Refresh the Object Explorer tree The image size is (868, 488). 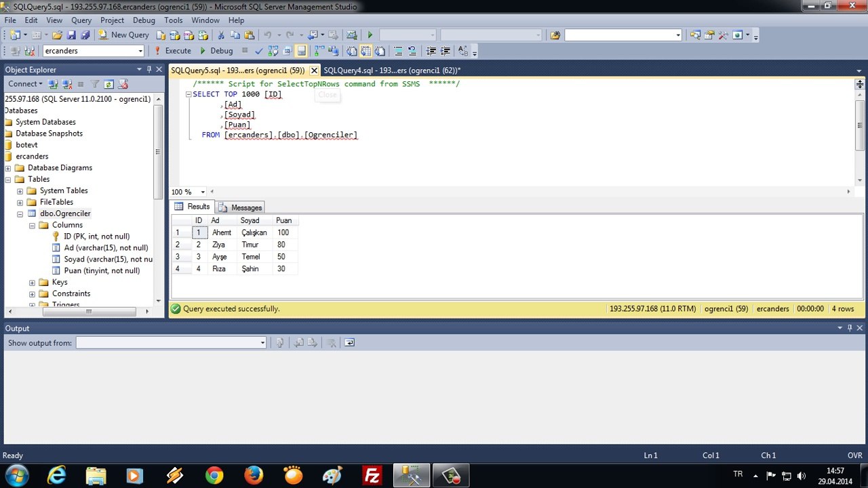point(108,84)
